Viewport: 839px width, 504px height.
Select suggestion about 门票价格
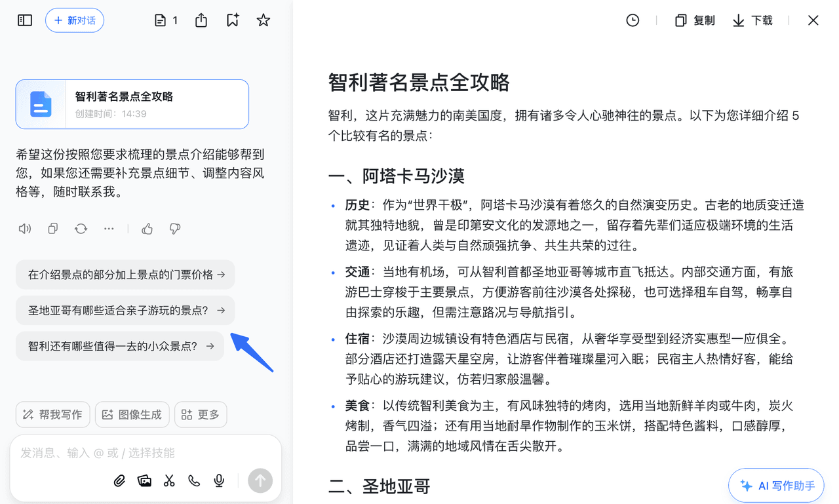tap(125, 275)
